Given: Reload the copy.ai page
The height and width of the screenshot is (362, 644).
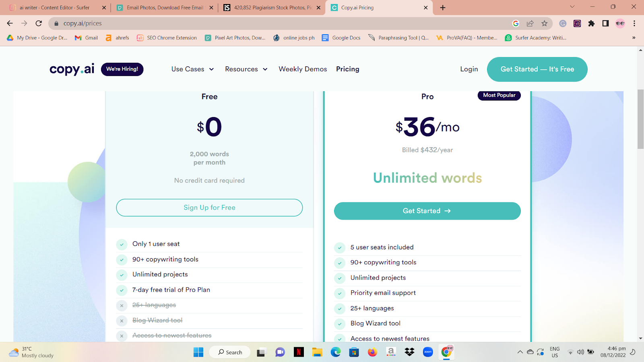Looking at the screenshot, I should click(39, 23).
